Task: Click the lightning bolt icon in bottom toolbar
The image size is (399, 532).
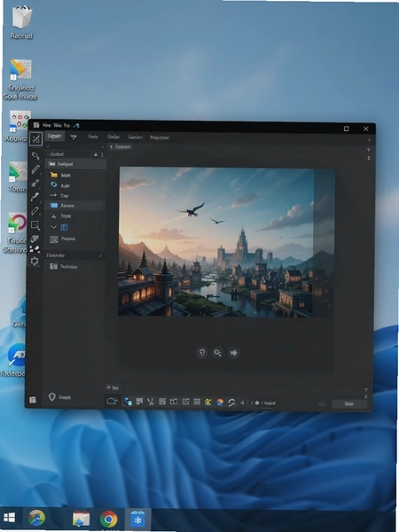Action: [243, 403]
